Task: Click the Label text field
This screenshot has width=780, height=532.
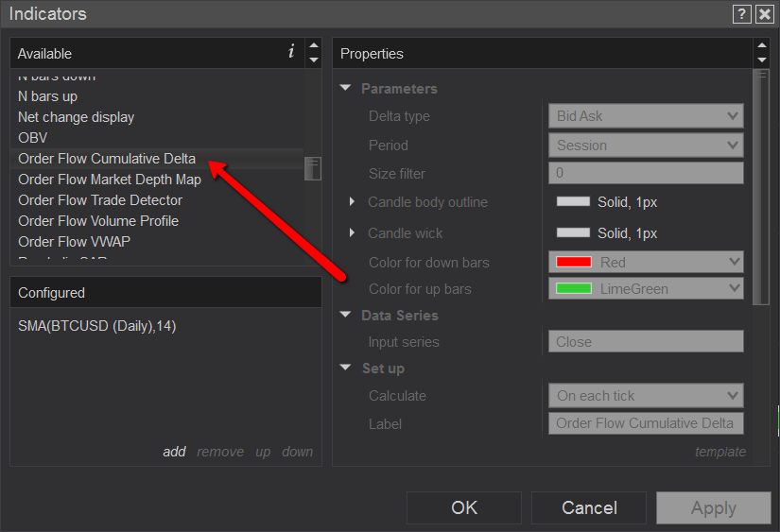Action: [646, 423]
